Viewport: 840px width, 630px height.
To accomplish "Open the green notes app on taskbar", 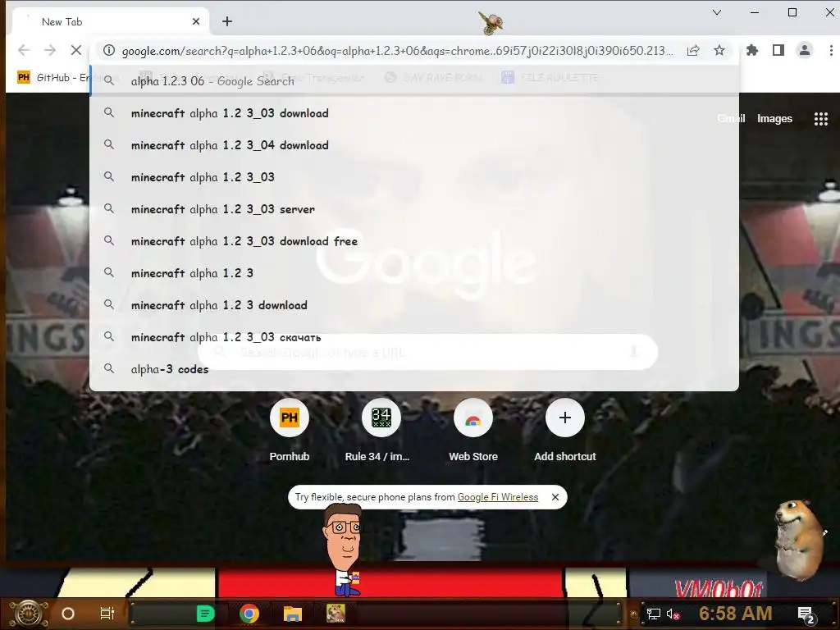I will coord(205,614).
